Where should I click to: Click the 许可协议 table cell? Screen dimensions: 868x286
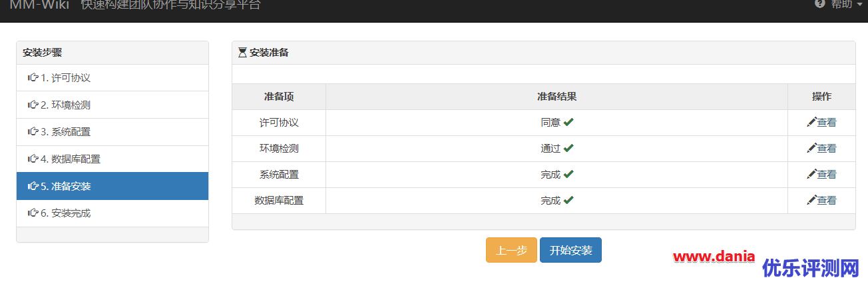[x=279, y=123]
